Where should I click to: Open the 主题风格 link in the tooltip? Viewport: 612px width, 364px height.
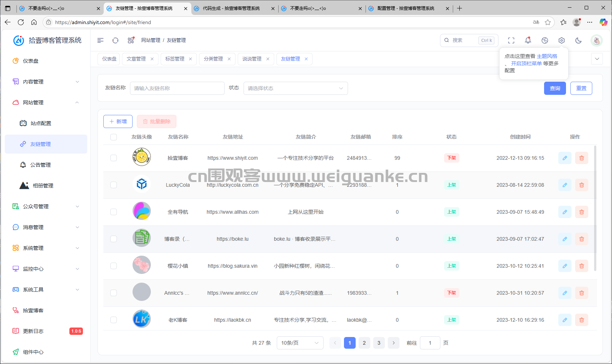click(x=547, y=56)
